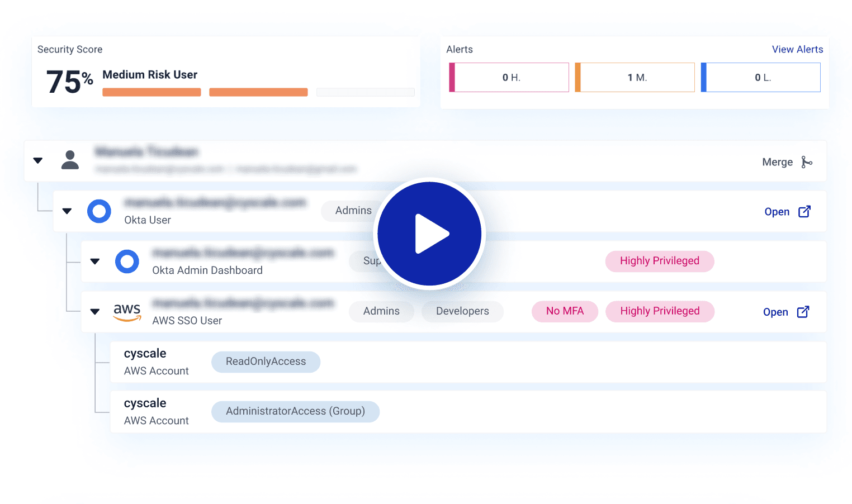Screen dimensions: 852x504
Task: Collapse the Okta User tree node
Action: pyautogui.click(x=67, y=211)
